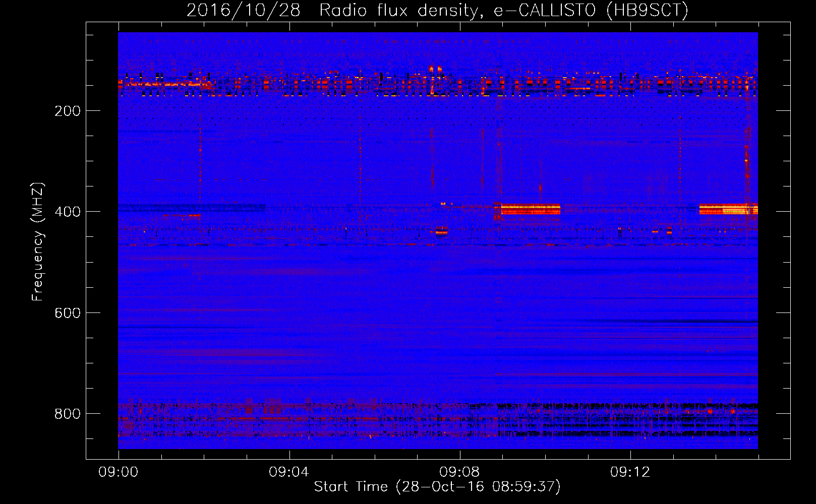Image resolution: width=816 pixels, height=504 pixels.
Task: Click the 'Start Time (28-Oct-16 08:59:37)' label
Action: pyautogui.click(x=437, y=487)
